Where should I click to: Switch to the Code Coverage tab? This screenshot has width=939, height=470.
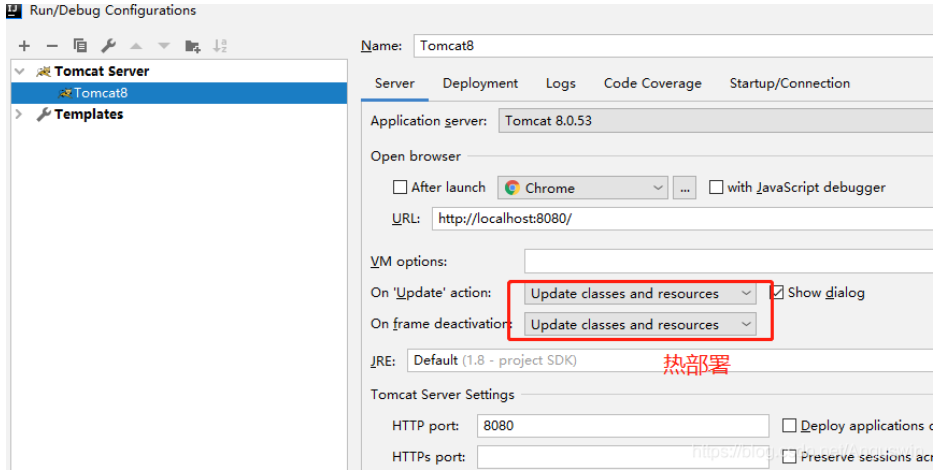(x=653, y=84)
